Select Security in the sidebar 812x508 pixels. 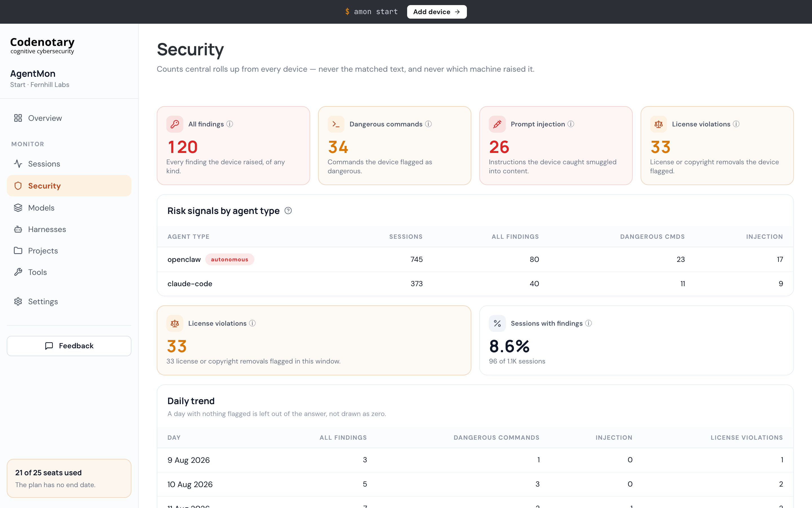coord(69,186)
